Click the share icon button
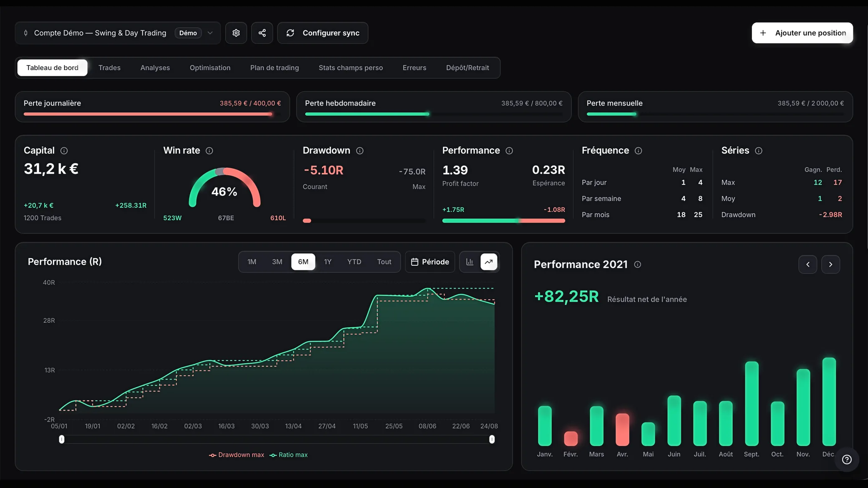Image resolution: width=868 pixels, height=488 pixels. [262, 33]
